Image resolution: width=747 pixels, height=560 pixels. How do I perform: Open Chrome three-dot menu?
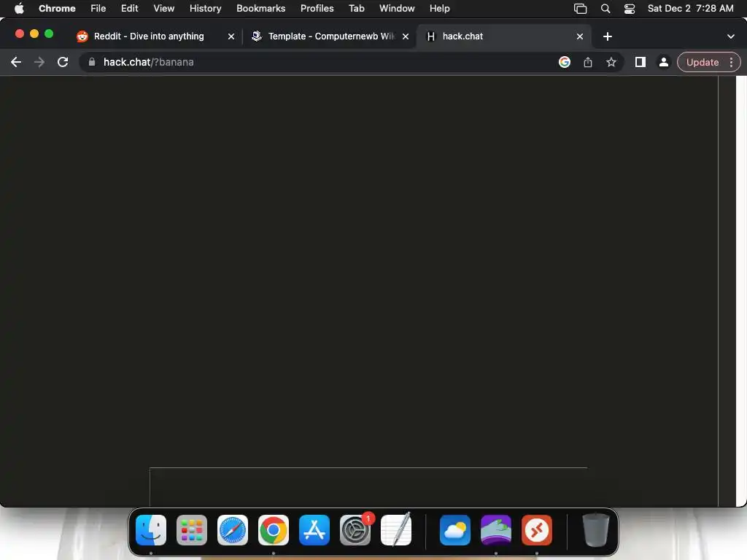(x=731, y=62)
